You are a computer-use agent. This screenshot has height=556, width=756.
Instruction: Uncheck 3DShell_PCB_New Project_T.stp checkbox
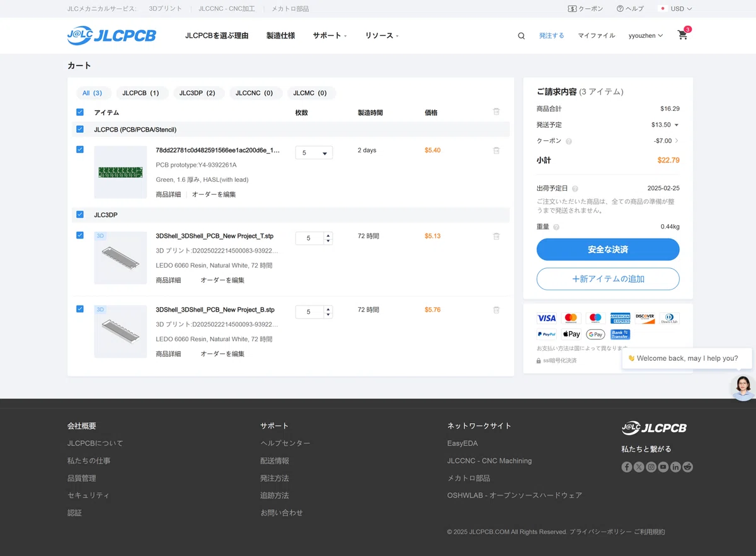click(x=80, y=235)
